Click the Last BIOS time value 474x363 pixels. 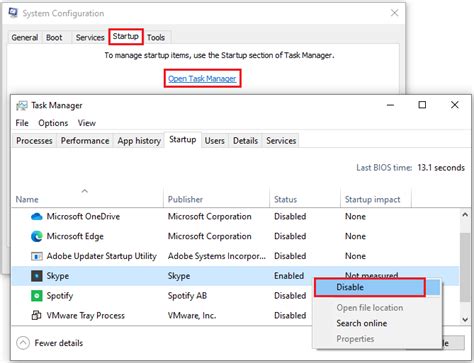(441, 168)
